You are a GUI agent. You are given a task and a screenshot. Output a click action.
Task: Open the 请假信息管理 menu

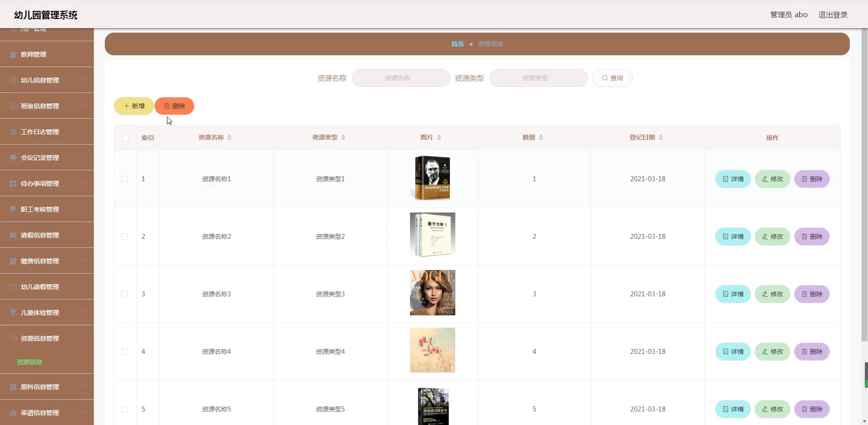tap(47, 235)
